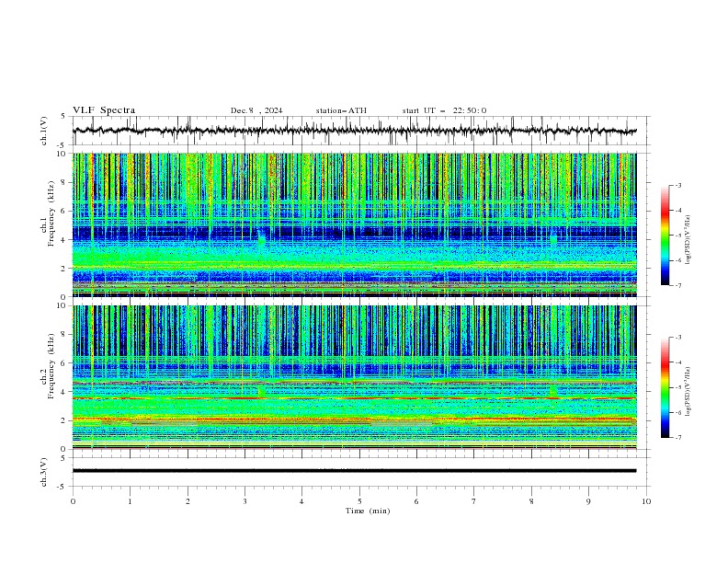728x563 pixels.
Task: Click inside the ch.2 spectrogram panel
Action: [355, 377]
